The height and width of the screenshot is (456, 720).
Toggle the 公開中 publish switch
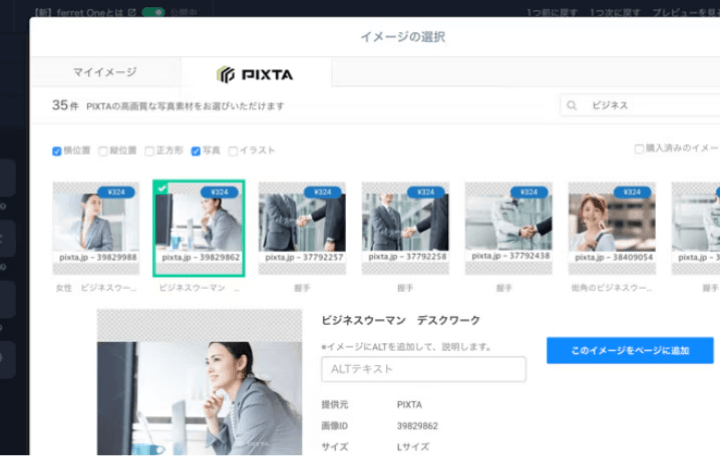click(153, 12)
